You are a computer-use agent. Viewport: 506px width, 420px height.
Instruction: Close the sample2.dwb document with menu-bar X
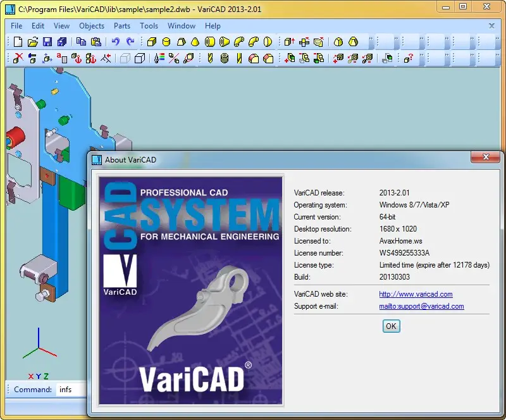pyautogui.click(x=491, y=26)
